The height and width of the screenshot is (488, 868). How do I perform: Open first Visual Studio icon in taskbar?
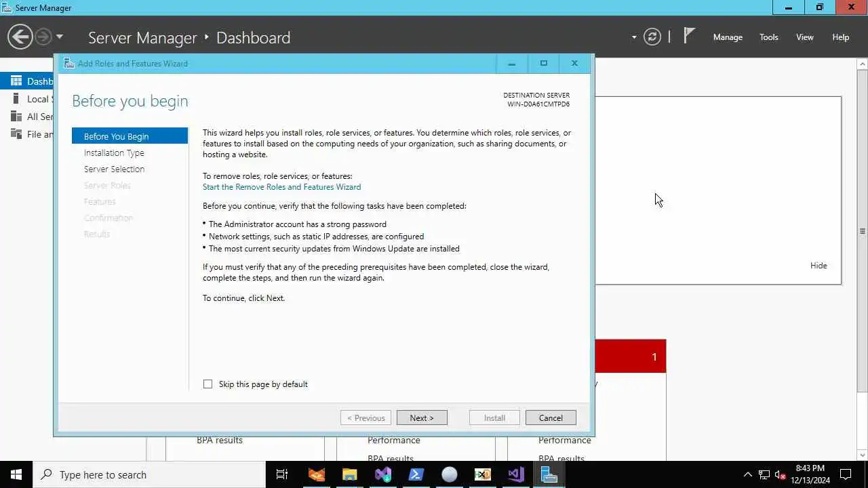[383, 474]
